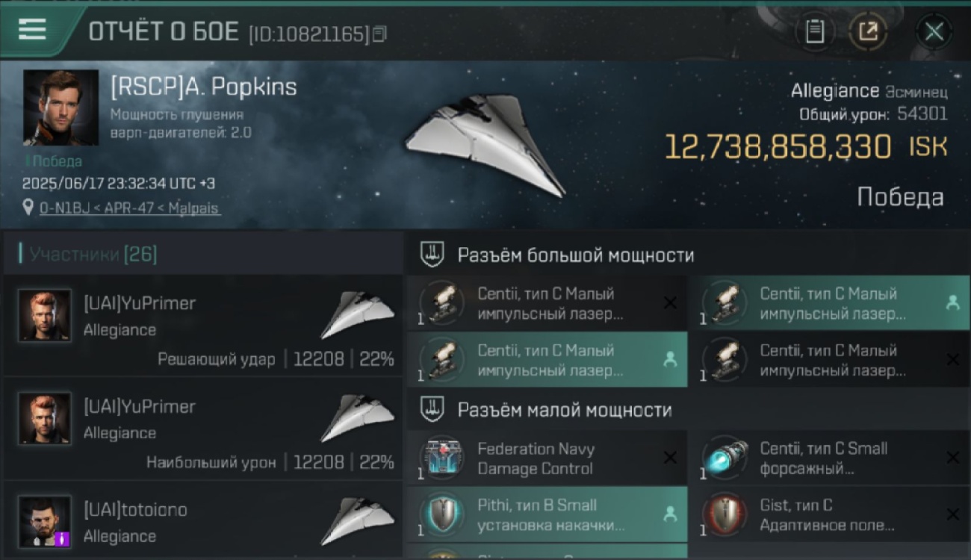Share the battle report via export icon

pyautogui.click(x=868, y=31)
